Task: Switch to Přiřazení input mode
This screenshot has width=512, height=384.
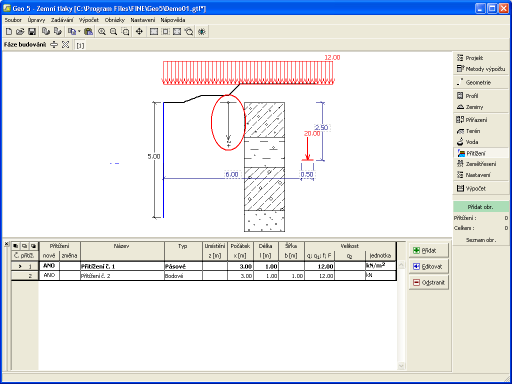Action: 481,120
